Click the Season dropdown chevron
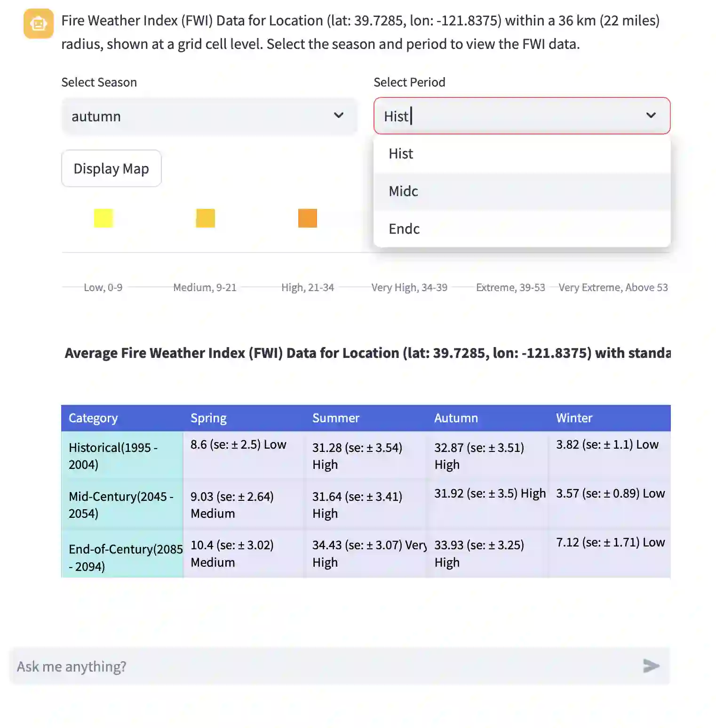The width and height of the screenshot is (716, 728). point(339,116)
